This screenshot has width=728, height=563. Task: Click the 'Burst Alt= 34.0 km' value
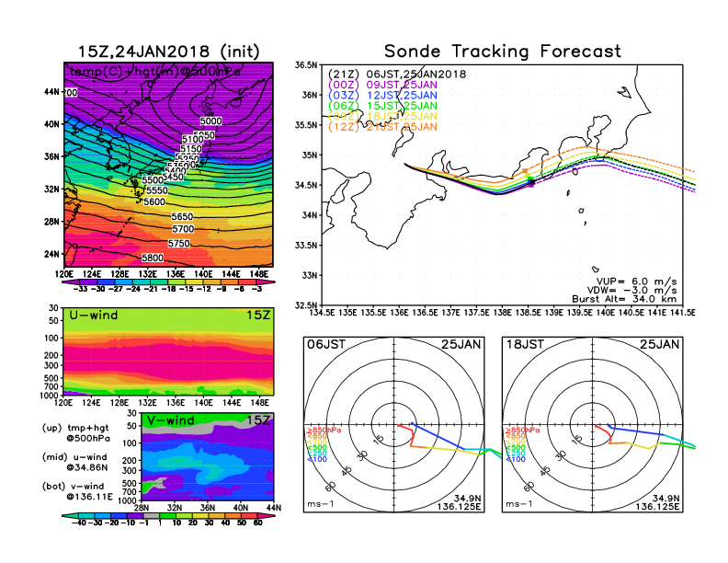pyautogui.click(x=624, y=299)
